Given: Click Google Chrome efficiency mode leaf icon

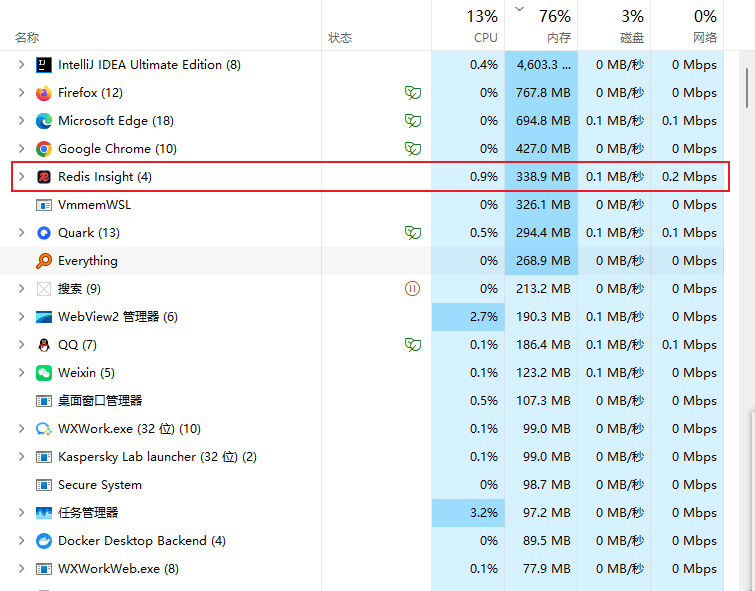Looking at the screenshot, I should point(413,149).
